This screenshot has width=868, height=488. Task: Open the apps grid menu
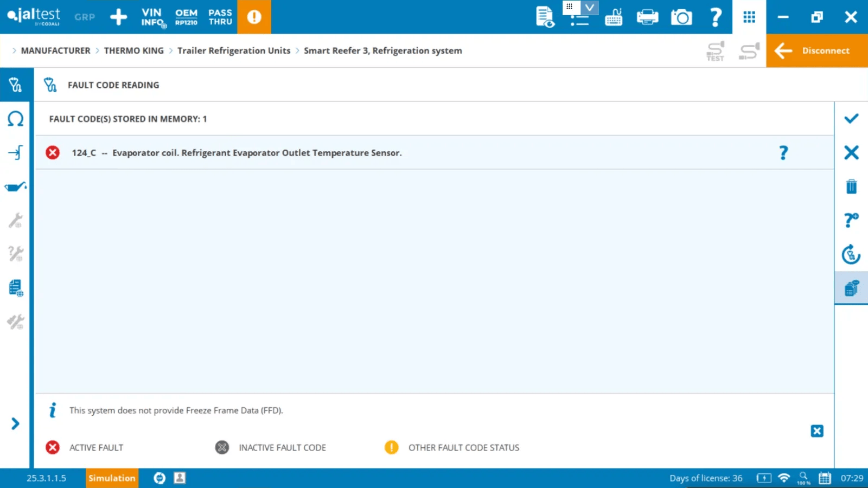(x=749, y=17)
